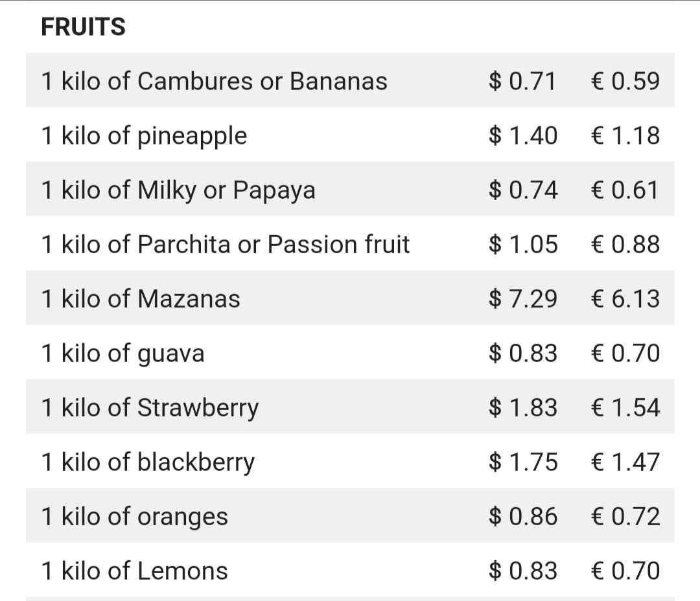
Task: Select the $ 1.83 Strawberry dollar price
Action: pos(523,407)
